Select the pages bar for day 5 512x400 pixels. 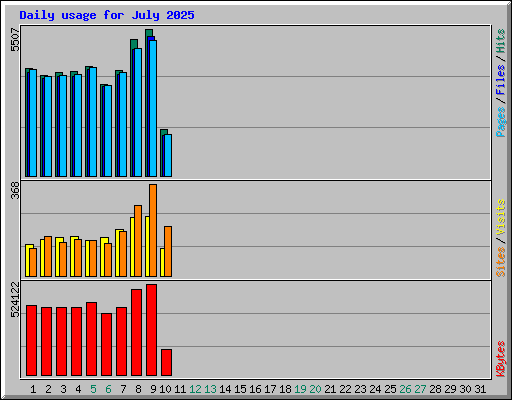[x=93, y=122]
